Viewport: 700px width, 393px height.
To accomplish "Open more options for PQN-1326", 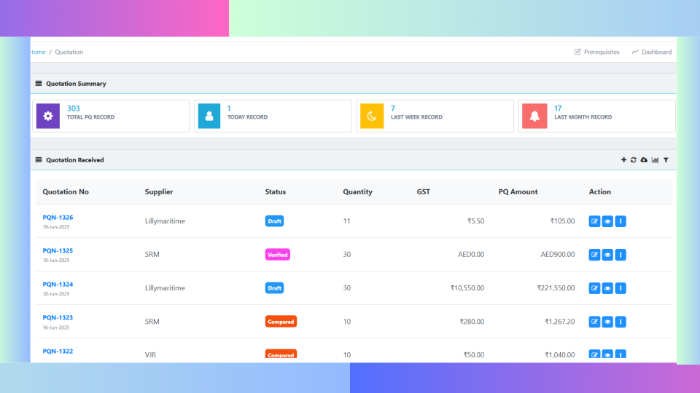I will [621, 221].
